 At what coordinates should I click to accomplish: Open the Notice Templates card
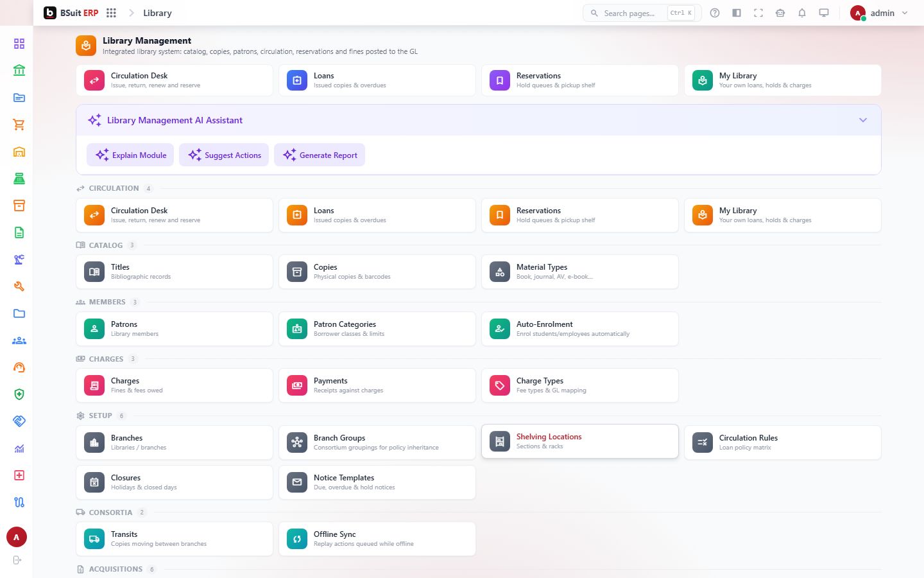click(x=377, y=482)
